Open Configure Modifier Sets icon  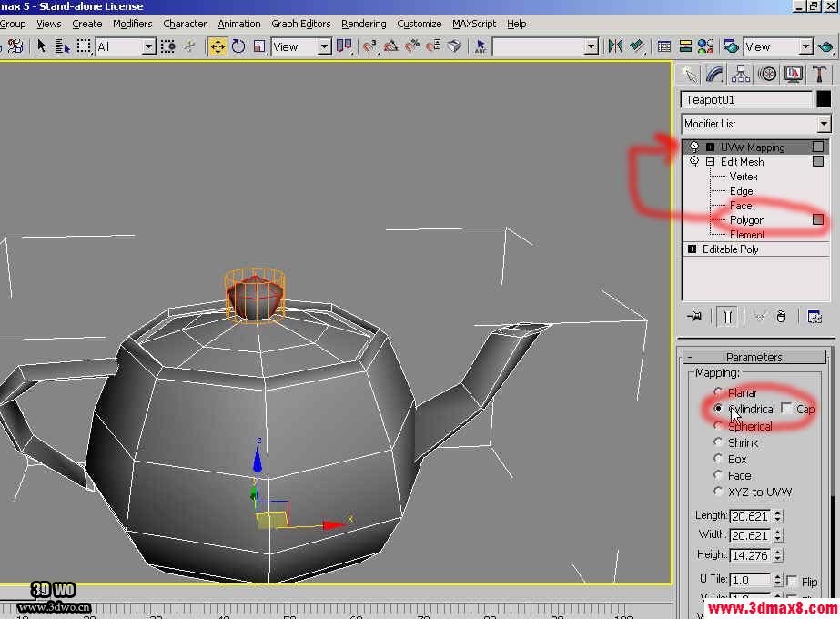[x=815, y=317]
